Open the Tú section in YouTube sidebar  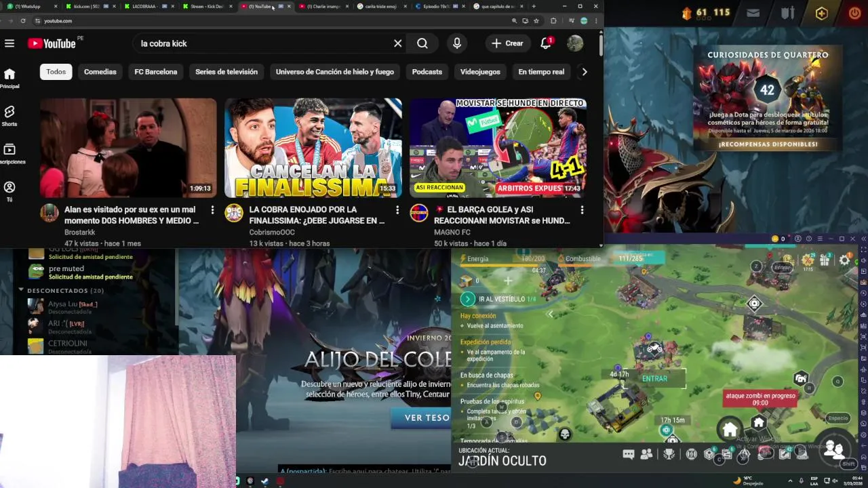pos(9,192)
